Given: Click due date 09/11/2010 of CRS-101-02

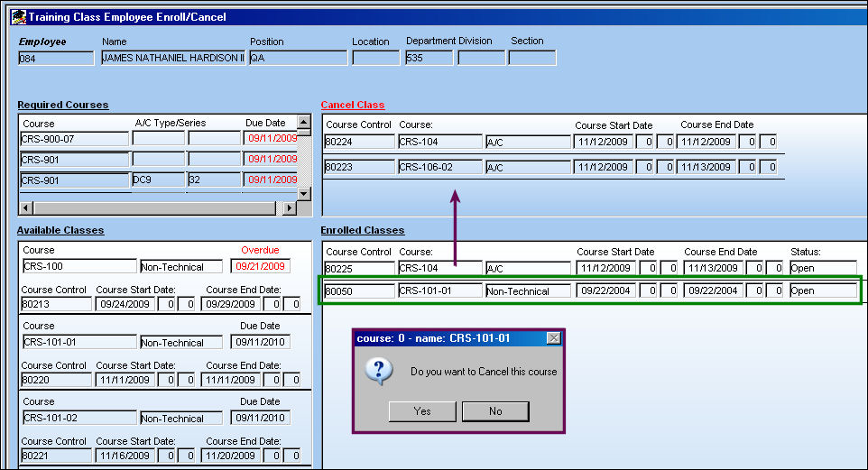Looking at the screenshot, I should pos(260,418).
